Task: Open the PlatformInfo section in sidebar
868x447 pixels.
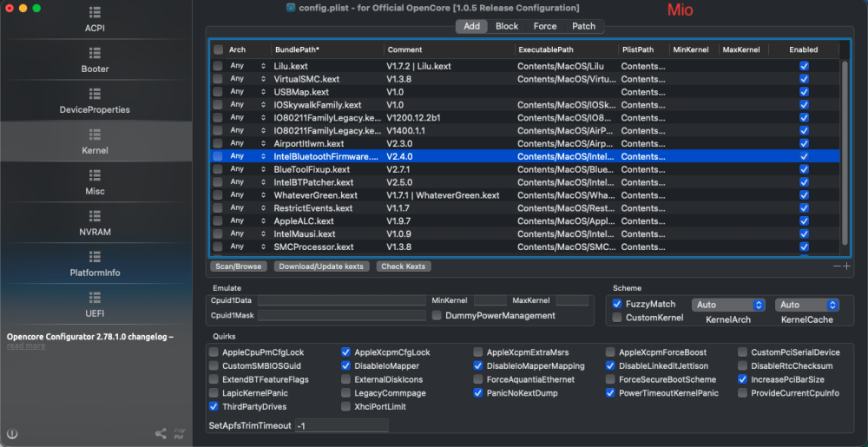Action: pyautogui.click(x=95, y=265)
